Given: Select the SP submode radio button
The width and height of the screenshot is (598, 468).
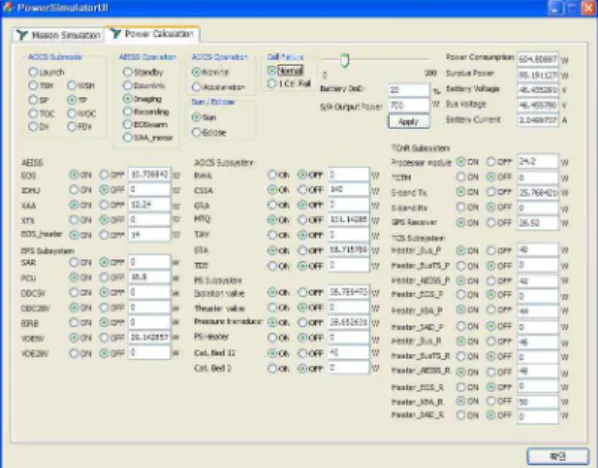Looking at the screenshot, I should pos(33,100).
